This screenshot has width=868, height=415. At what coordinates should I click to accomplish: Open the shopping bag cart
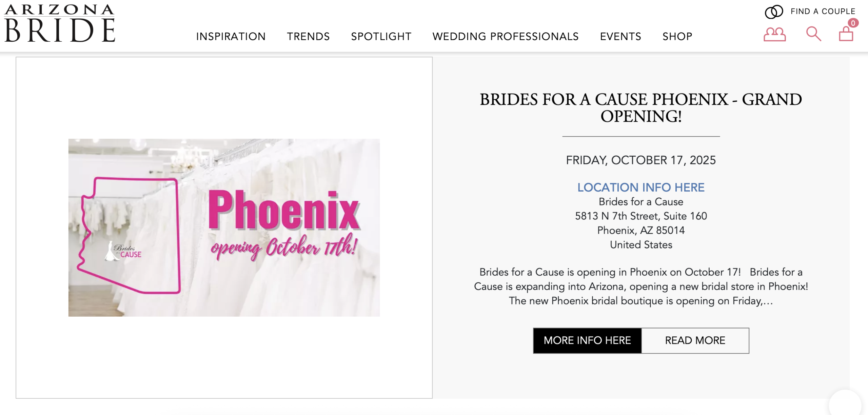tap(846, 35)
